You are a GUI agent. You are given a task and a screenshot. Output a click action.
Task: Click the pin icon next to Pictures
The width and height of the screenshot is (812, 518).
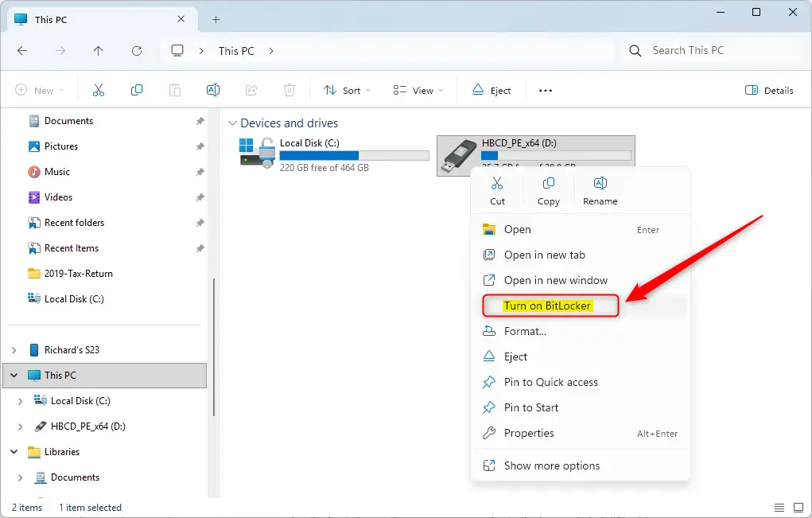click(x=200, y=146)
